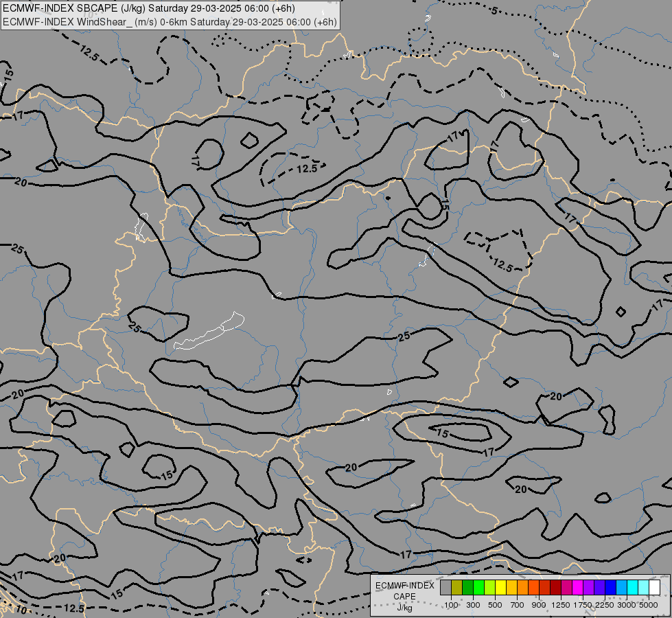
Task: Choose the purple swatch after 1750 tick
Action: 588,588
